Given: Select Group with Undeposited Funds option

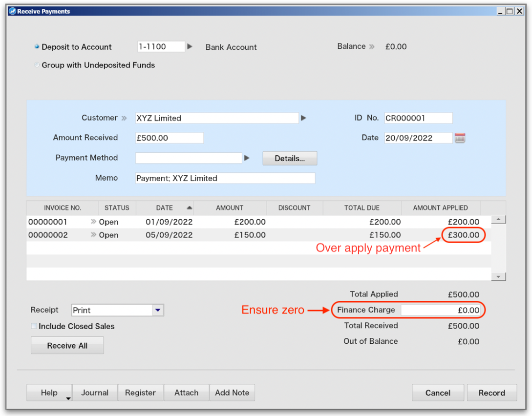Looking at the screenshot, I should pos(37,64).
